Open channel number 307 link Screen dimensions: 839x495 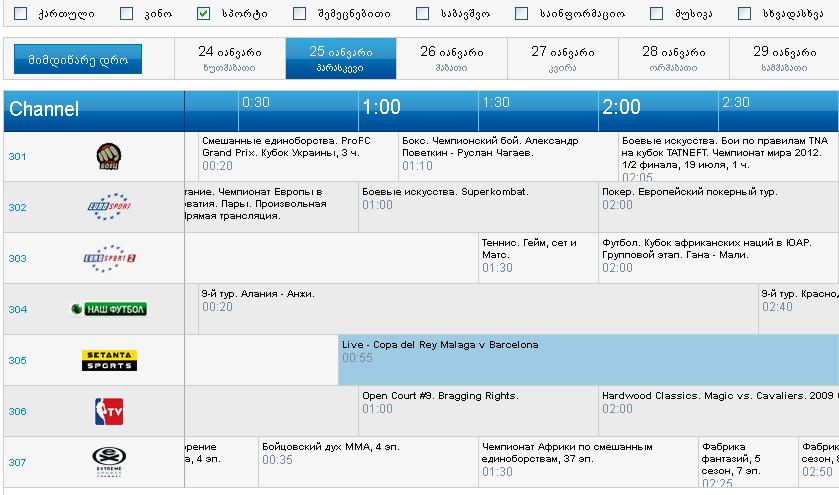pos(17,462)
